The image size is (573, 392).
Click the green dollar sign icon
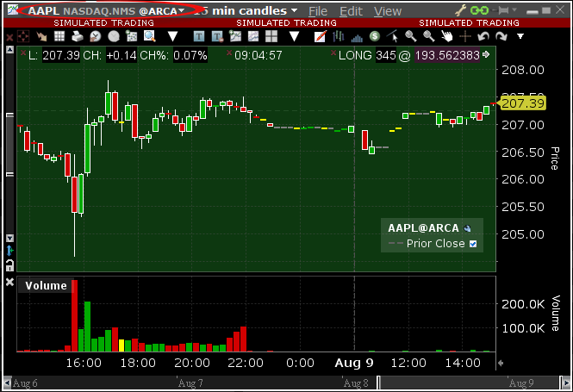pos(375,36)
